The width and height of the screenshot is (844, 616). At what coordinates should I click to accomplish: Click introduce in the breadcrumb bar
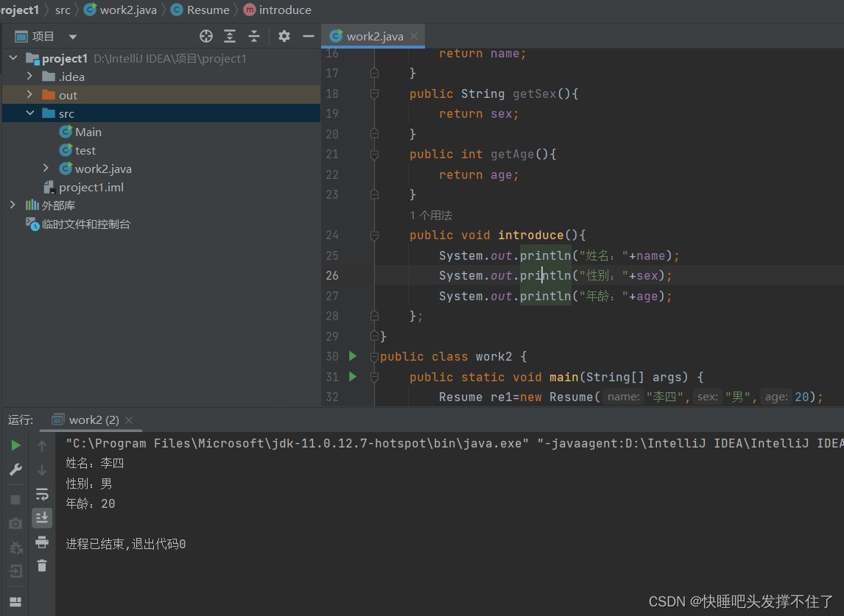pos(277,10)
